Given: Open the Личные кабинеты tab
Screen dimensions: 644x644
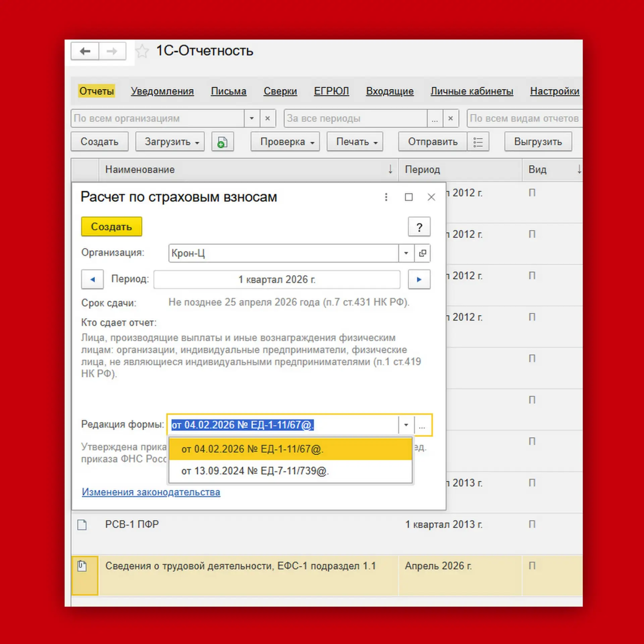Looking at the screenshot, I should [472, 91].
